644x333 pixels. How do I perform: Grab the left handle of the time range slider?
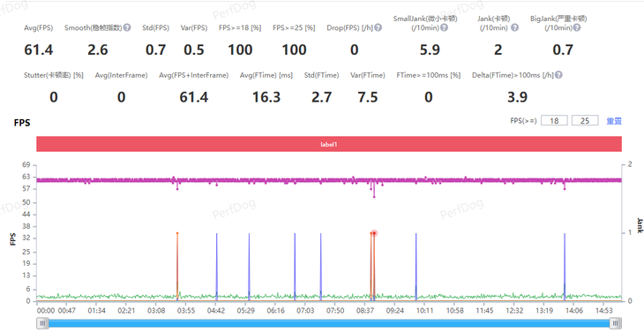pos(42,323)
